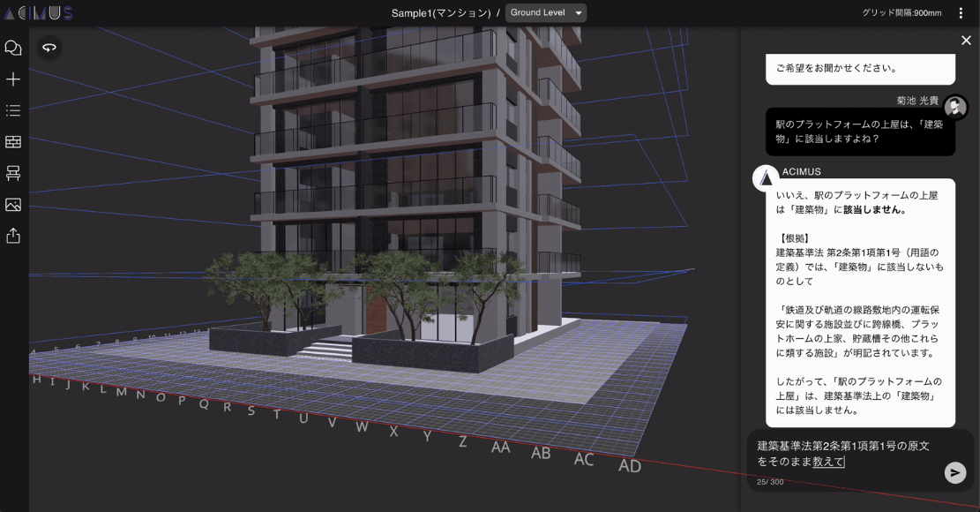The width and height of the screenshot is (980, 512).
Task: Click grid axis label H
Action: pos(37,380)
